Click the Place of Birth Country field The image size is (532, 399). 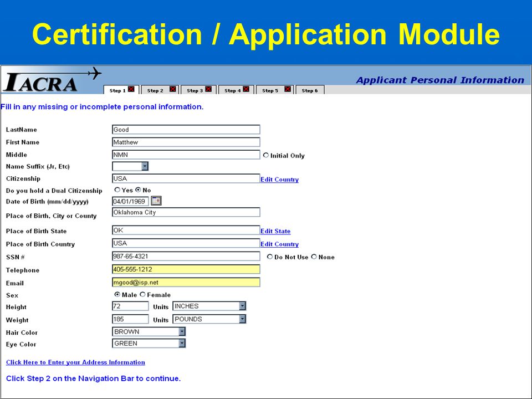pos(186,243)
